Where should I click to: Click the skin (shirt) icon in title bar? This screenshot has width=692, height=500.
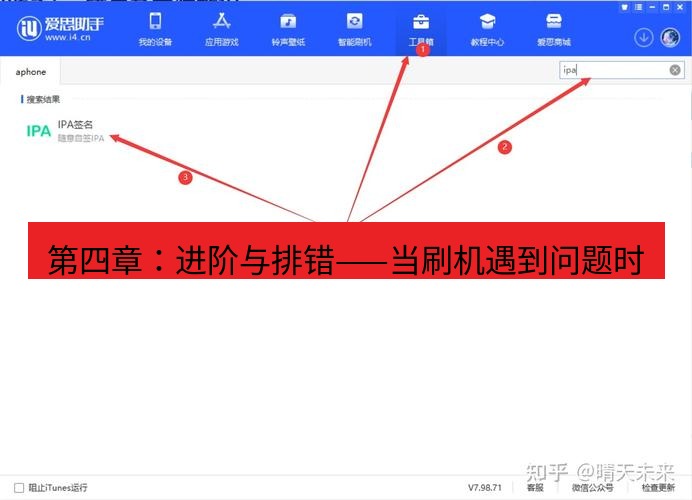click(624, 8)
